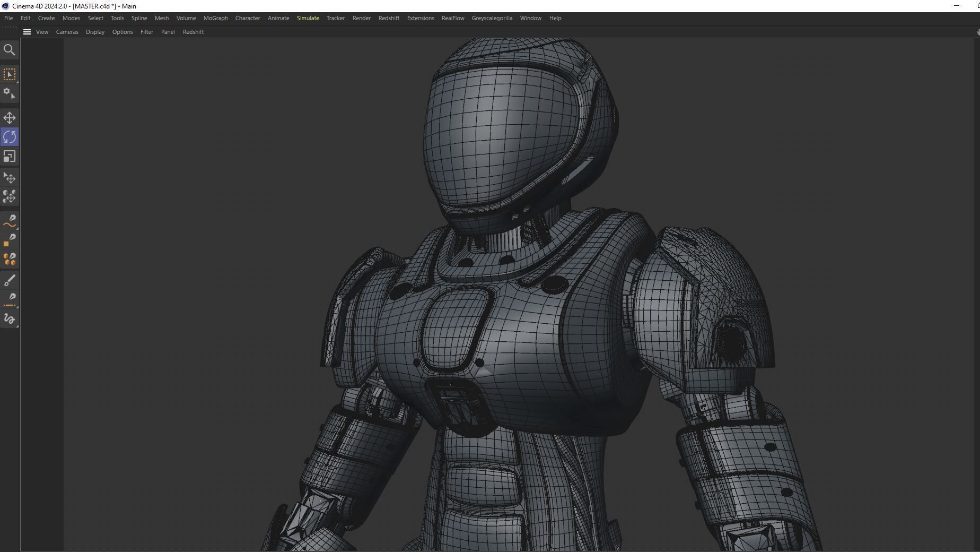Open the Window menu

point(531,18)
